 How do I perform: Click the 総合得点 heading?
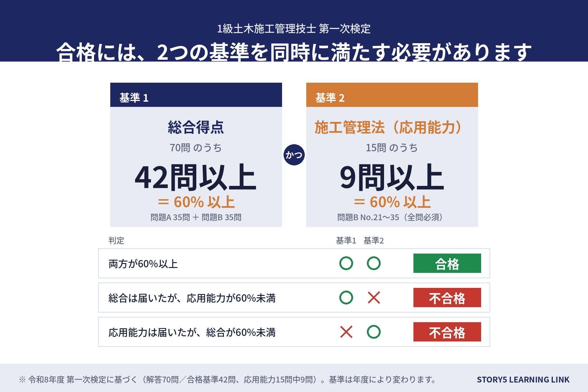pos(196,127)
